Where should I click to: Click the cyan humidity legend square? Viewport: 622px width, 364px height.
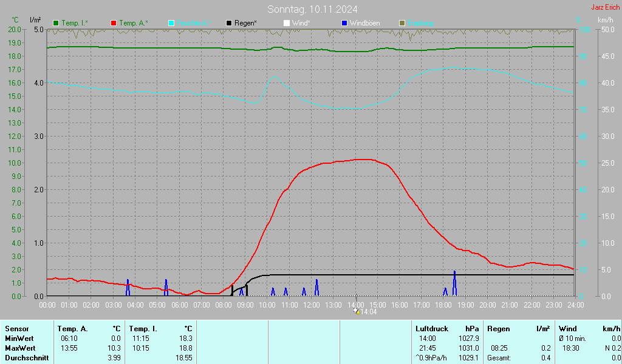(171, 23)
